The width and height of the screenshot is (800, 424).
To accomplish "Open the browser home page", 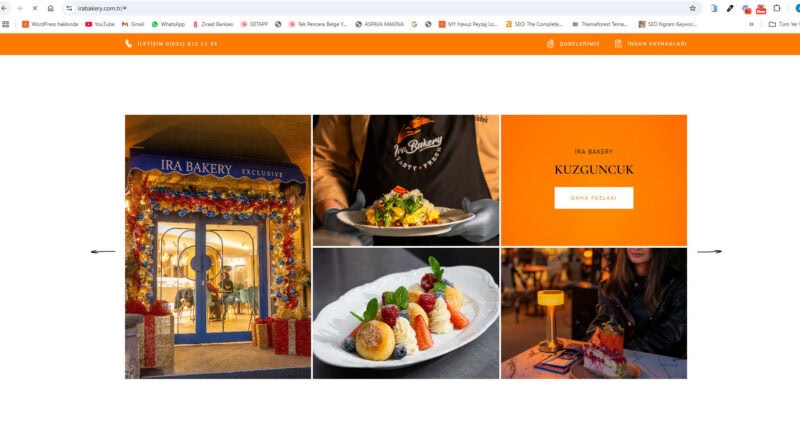I will tap(51, 8).
